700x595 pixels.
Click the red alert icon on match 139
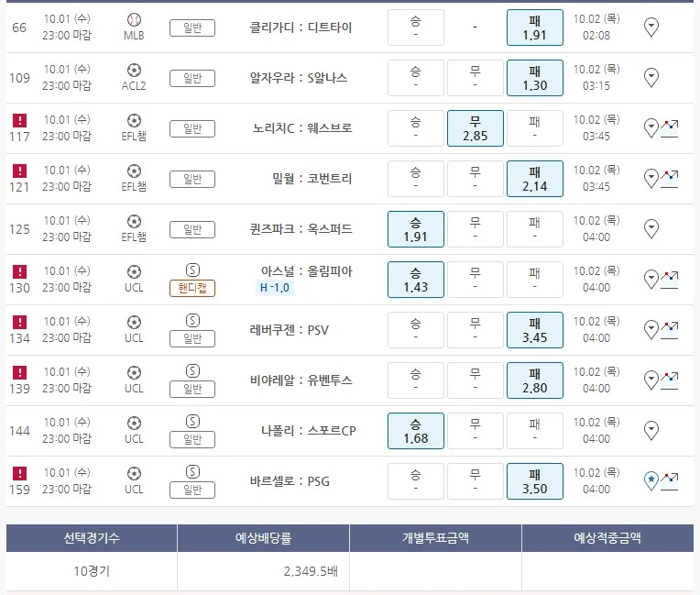[x=20, y=372]
